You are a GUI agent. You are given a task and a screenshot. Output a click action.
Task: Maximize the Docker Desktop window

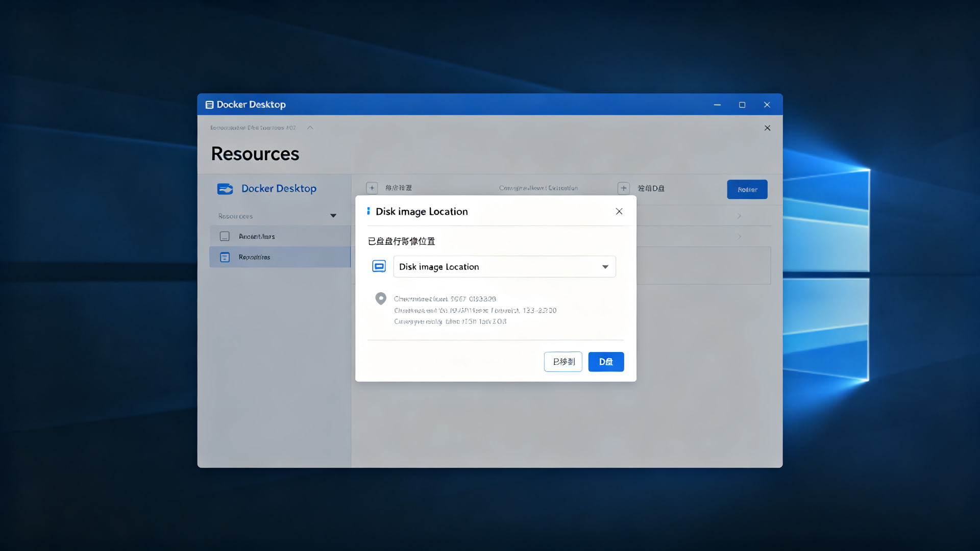[742, 105]
